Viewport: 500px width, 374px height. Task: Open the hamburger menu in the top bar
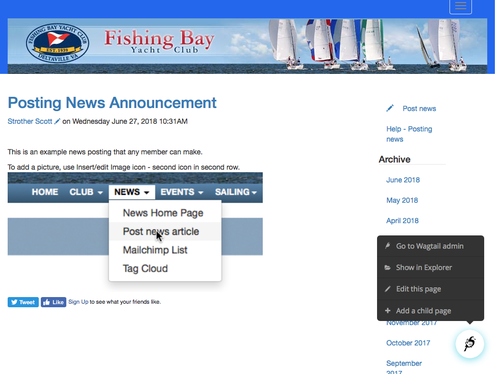point(460,6)
